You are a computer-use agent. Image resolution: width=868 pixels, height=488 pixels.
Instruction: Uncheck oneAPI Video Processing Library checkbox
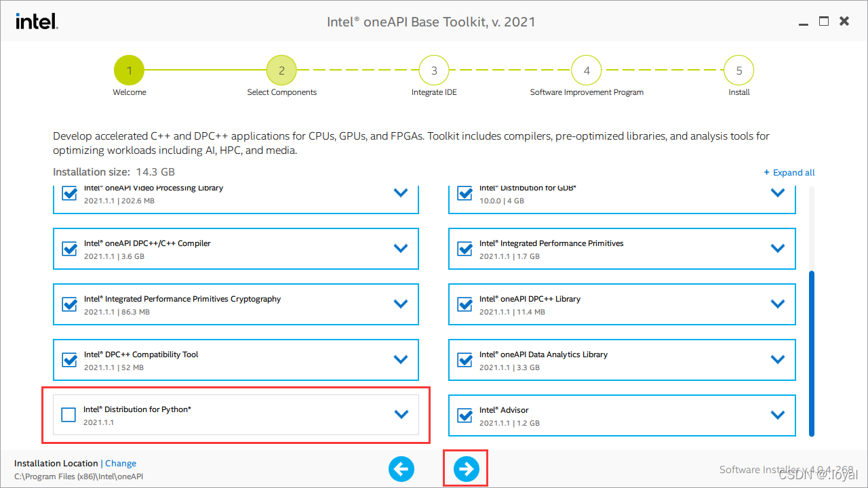point(69,194)
